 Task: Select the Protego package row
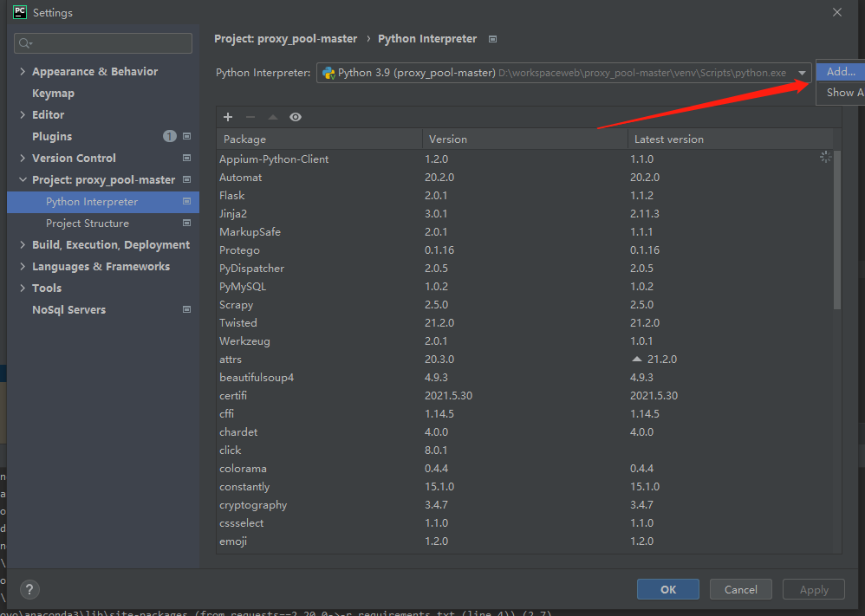tap(524, 250)
